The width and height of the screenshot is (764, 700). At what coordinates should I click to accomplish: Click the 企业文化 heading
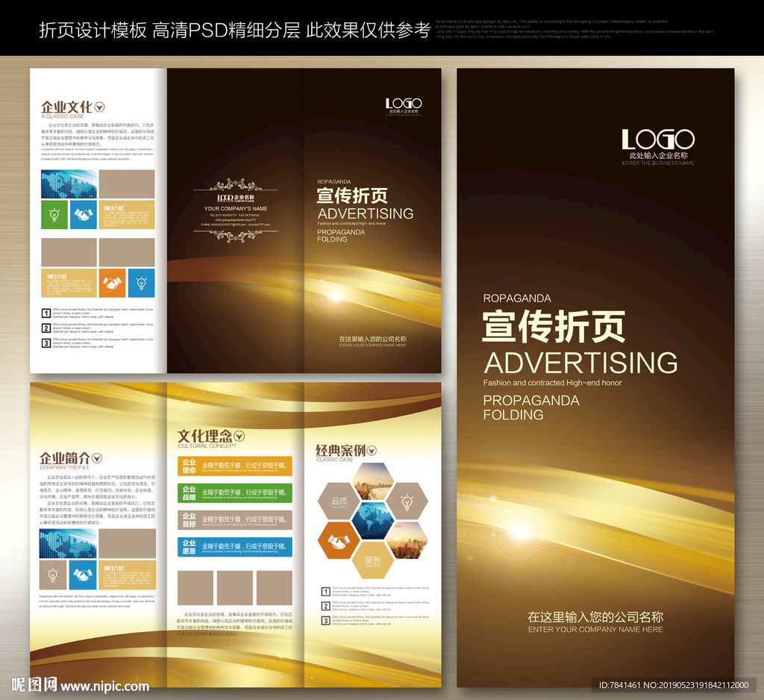(x=66, y=107)
